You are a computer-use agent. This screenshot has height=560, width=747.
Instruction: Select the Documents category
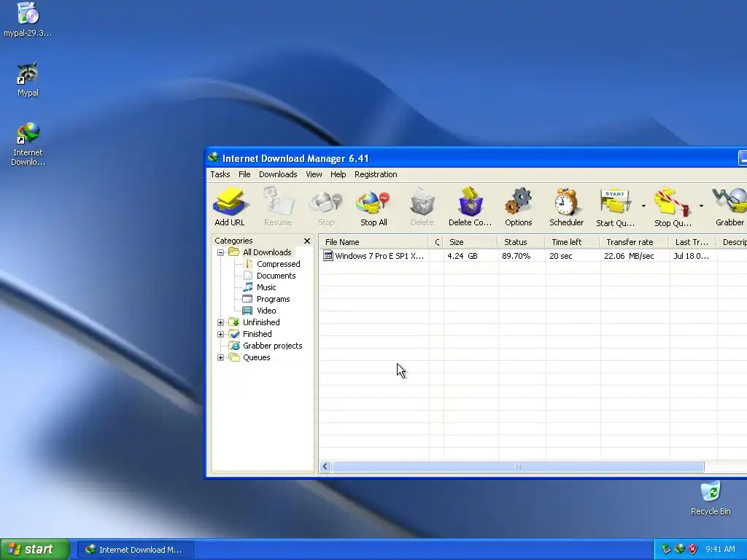[x=276, y=276]
